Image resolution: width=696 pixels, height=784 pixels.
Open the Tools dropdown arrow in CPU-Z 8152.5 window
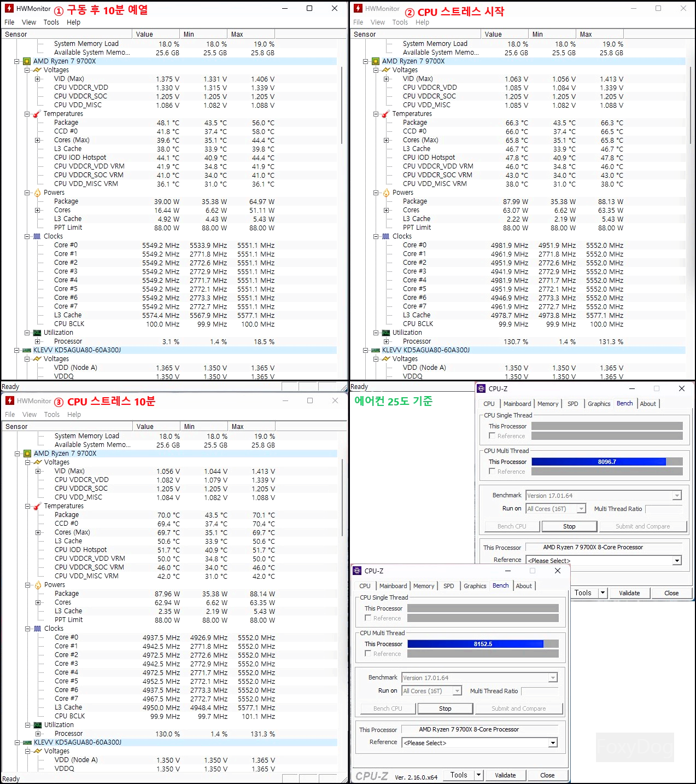point(478,775)
